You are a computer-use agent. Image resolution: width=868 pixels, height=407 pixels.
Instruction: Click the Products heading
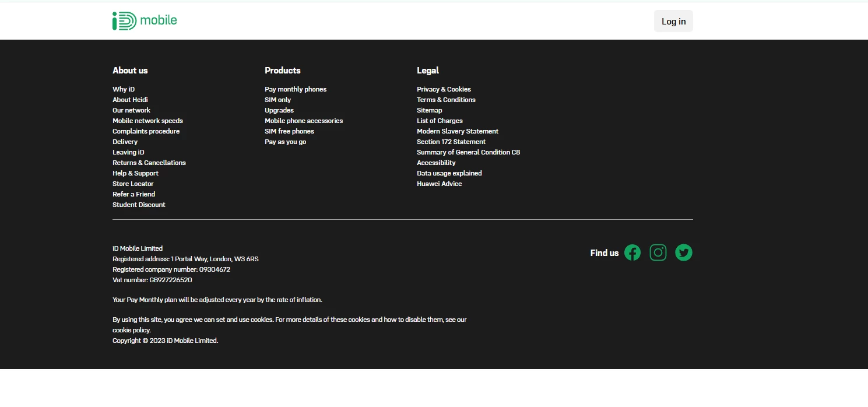click(x=283, y=71)
